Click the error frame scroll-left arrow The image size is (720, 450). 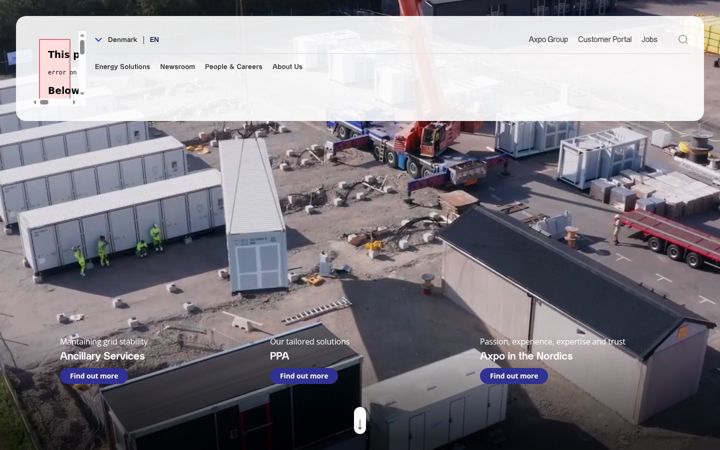[x=35, y=102]
